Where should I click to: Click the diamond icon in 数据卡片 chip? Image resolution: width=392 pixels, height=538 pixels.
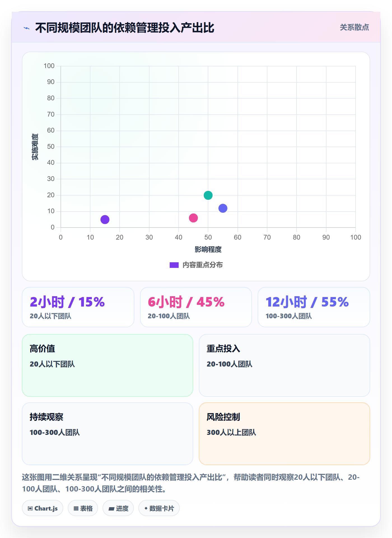pos(146,508)
